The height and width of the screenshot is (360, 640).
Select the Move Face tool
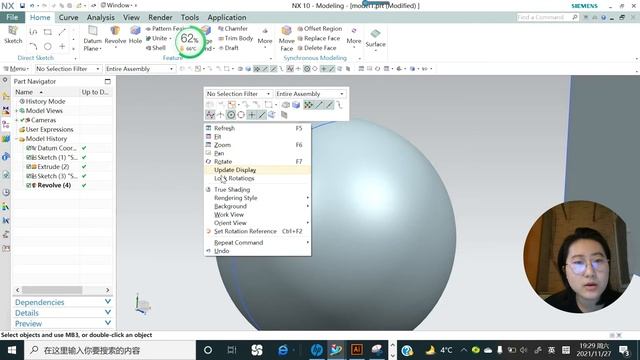click(x=287, y=38)
